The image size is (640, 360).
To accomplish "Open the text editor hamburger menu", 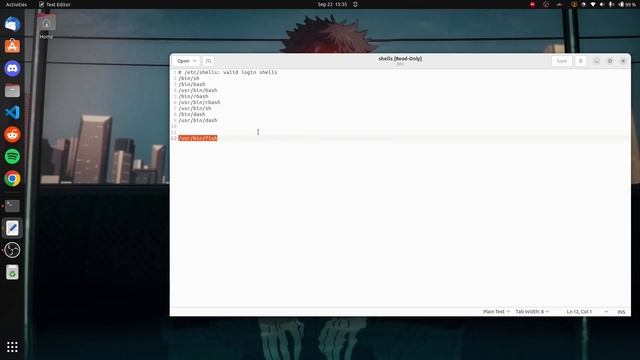I will [x=580, y=61].
